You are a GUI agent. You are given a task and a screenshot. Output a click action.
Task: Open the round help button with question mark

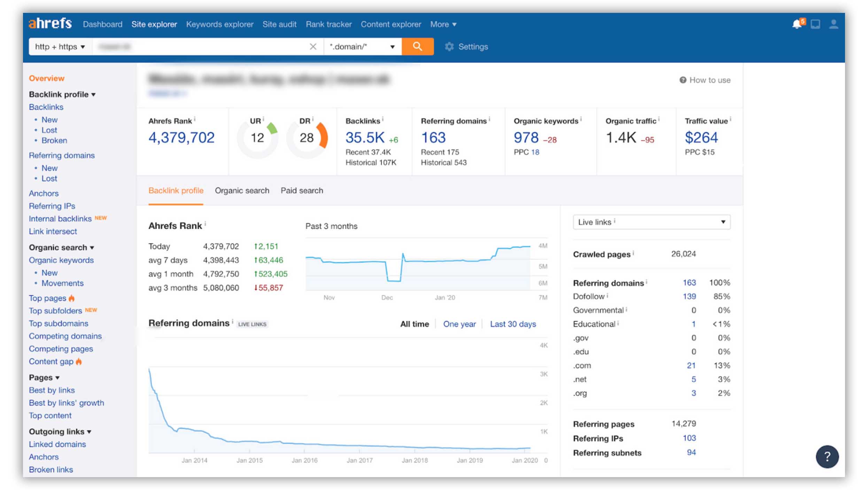click(x=827, y=457)
